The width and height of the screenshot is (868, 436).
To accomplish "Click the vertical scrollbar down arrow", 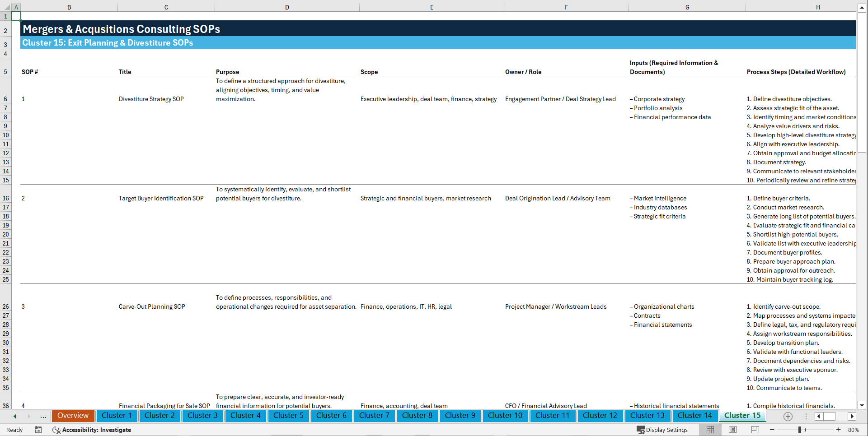I will click(x=862, y=405).
